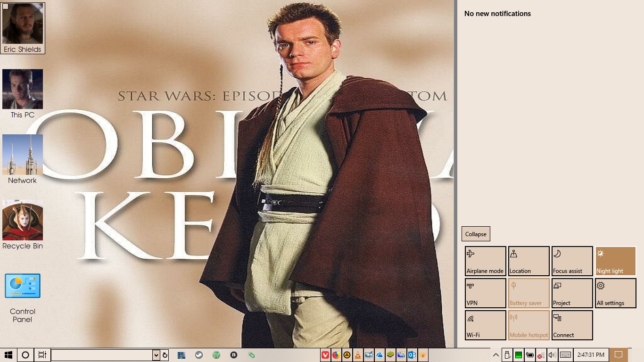Select the Recycle Bin desktop icon
The width and height of the screenshot is (644, 362).
[23, 225]
